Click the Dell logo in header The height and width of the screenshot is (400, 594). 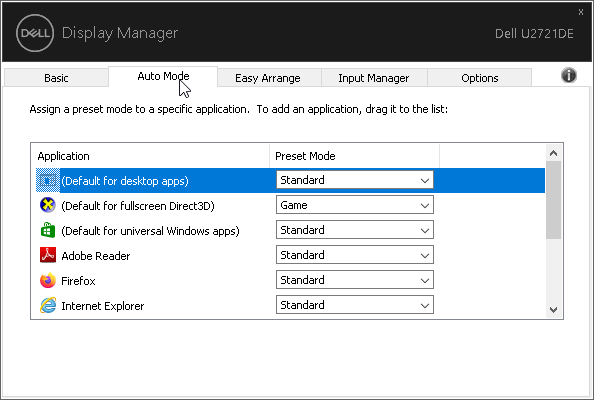tap(35, 33)
